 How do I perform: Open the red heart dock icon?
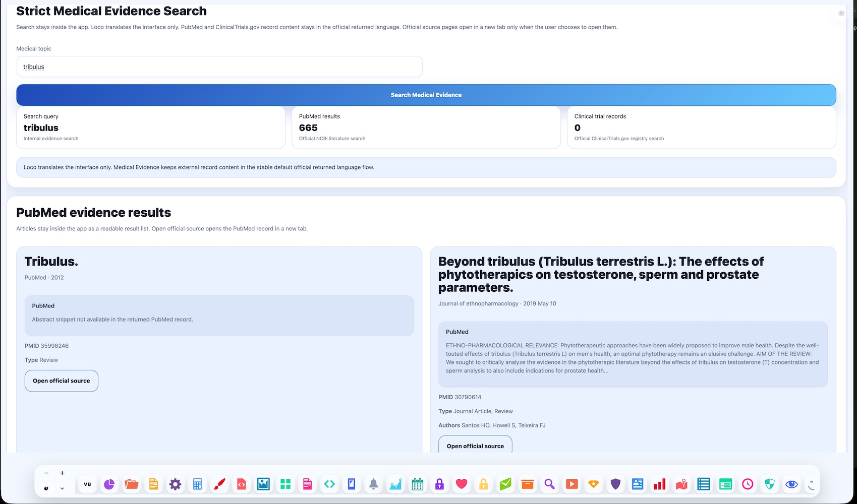462,484
